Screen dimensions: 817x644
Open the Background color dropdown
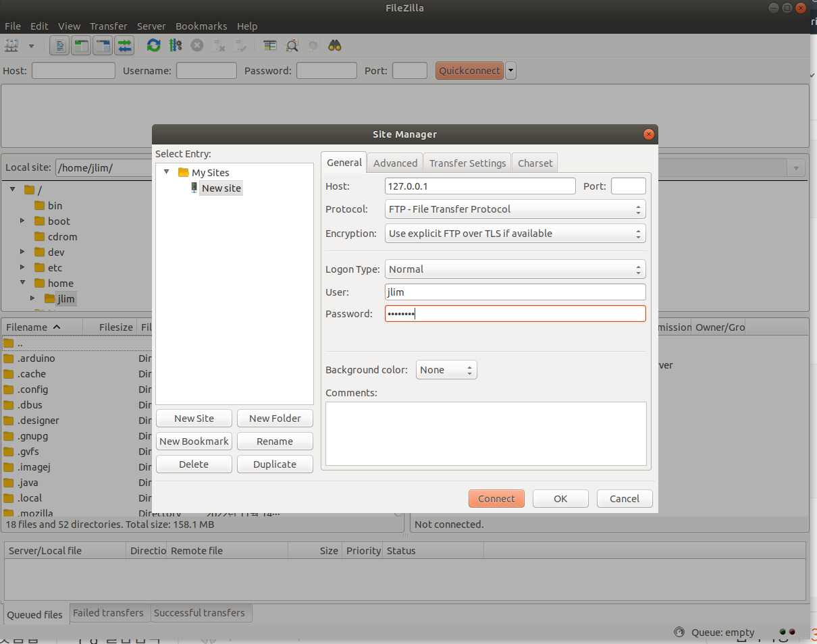pos(446,370)
